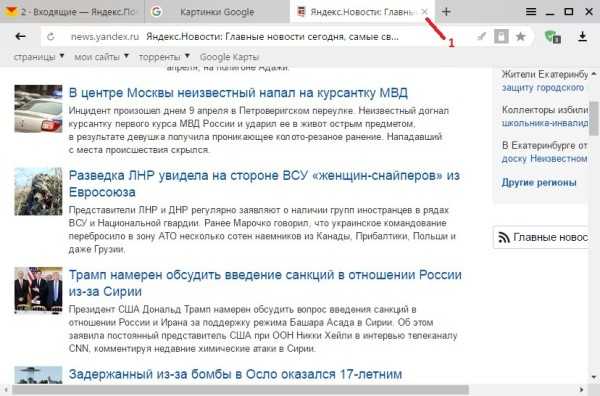This screenshot has width=600, height=396.
Task: Click text 'Представители ЛНР и ДНР регулярно'
Action: click(x=152, y=210)
